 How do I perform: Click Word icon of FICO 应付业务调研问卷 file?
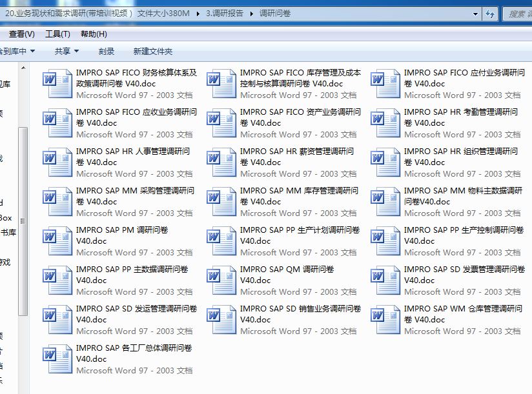pyautogui.click(x=385, y=84)
